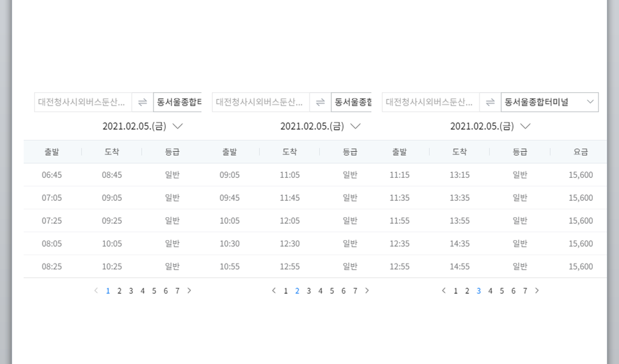Open the destination dropdown in left timetable
This screenshot has width=619, height=364.
click(x=178, y=103)
